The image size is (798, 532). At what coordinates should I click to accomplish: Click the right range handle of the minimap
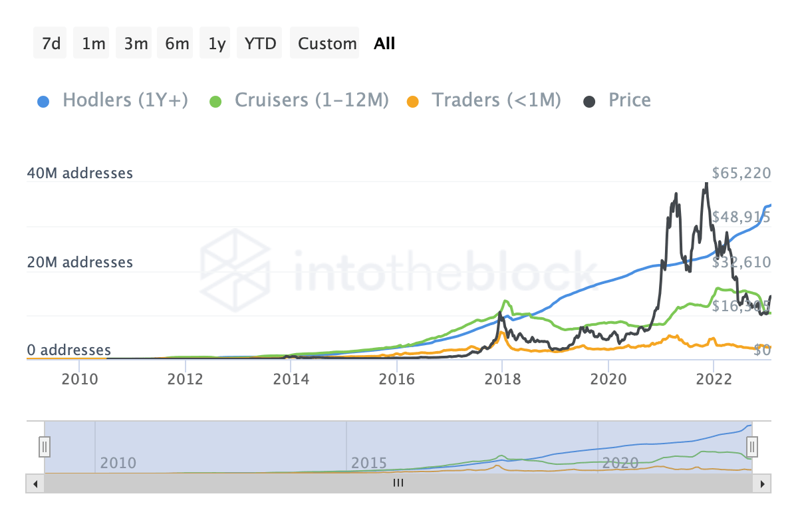751,447
